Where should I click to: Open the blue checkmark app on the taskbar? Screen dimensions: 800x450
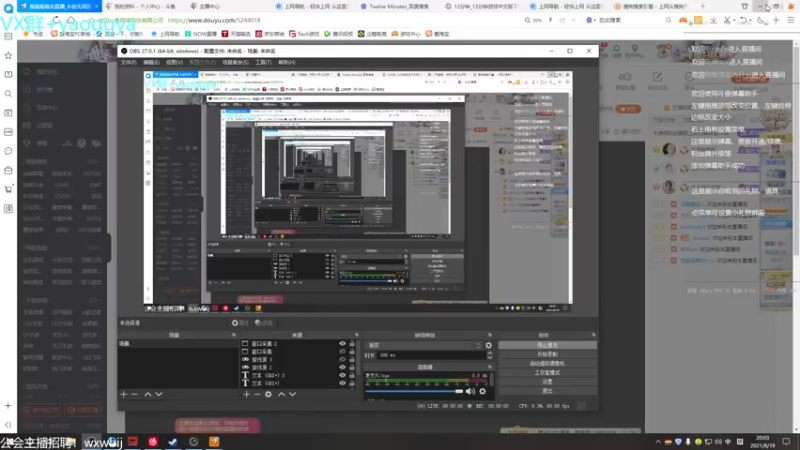pyautogui.click(x=173, y=441)
